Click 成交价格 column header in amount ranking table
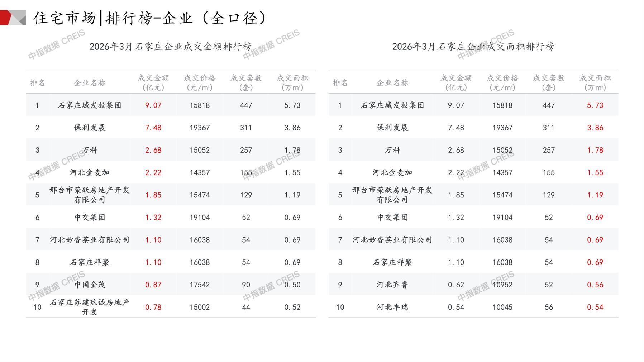Screen dimensions: 644x362 200,82
